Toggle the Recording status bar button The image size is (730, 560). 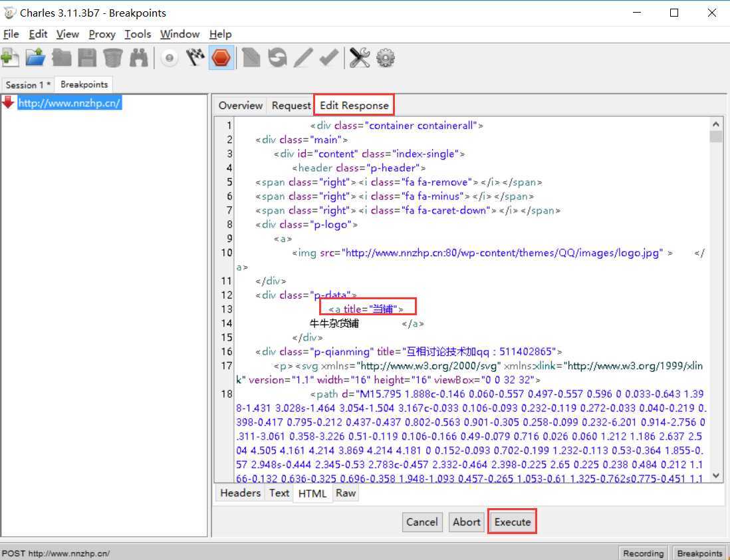[644, 553]
